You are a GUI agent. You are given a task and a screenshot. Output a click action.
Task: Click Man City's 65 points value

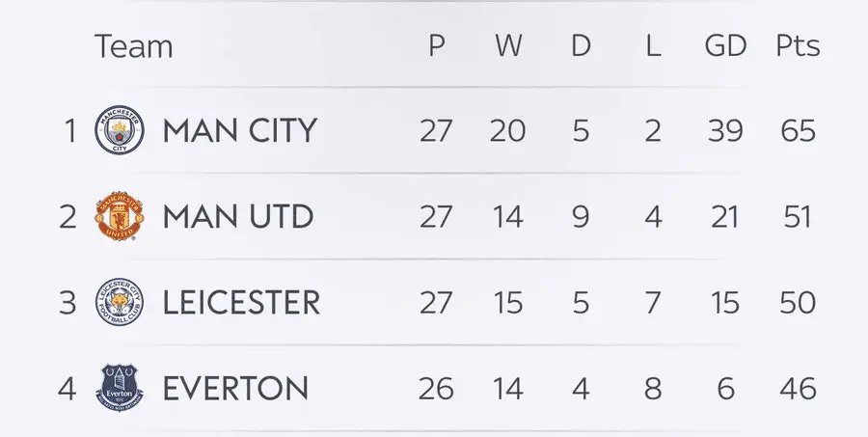(x=797, y=130)
